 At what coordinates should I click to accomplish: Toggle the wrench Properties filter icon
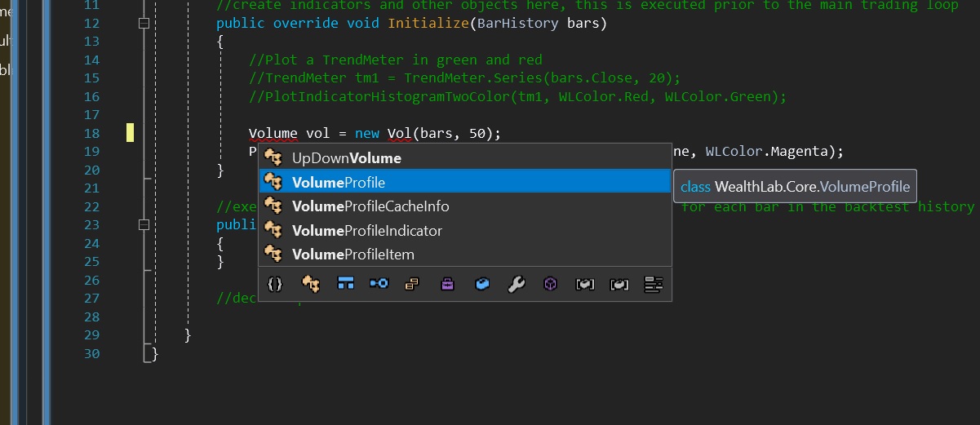coord(517,284)
